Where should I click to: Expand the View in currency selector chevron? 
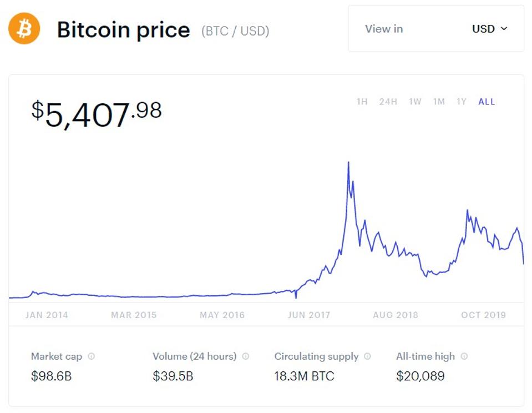click(x=504, y=29)
